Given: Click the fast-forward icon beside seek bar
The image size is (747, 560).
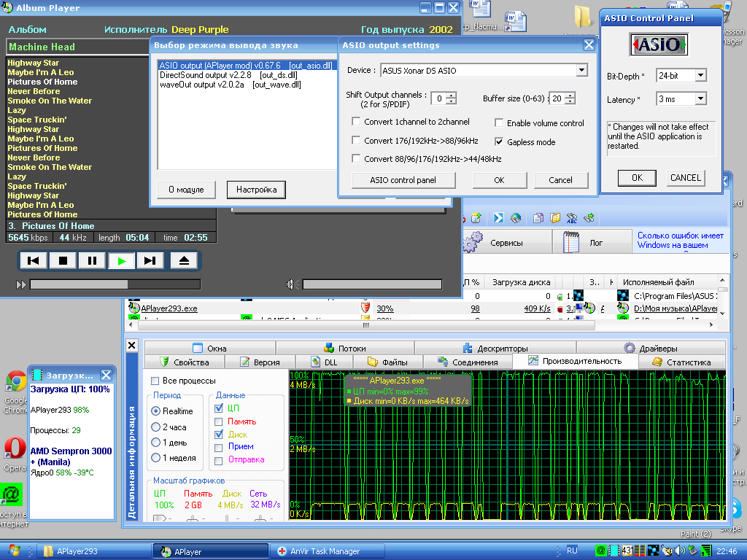Looking at the screenshot, I should (21, 285).
